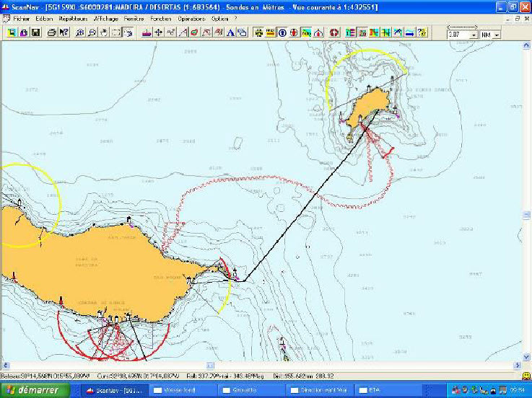Open the NM units dropdown
Viewport: 532px width, 398px height.
(497, 34)
